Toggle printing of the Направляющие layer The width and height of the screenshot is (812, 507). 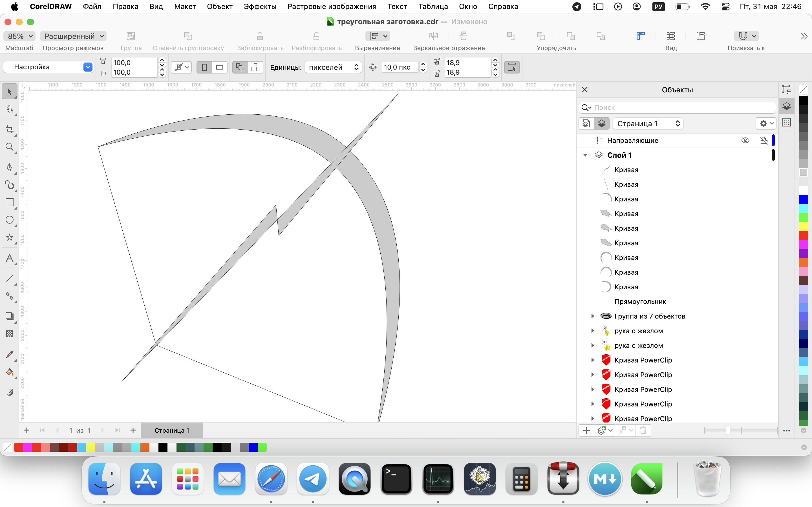coord(764,140)
